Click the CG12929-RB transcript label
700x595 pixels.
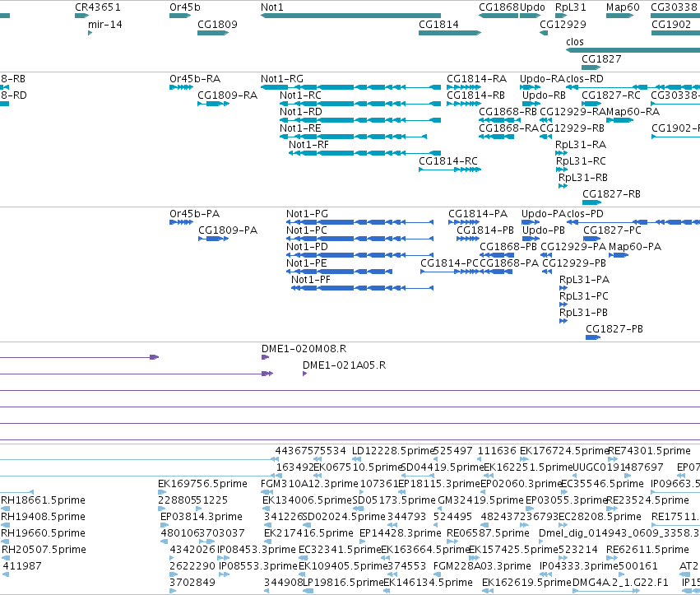point(572,128)
